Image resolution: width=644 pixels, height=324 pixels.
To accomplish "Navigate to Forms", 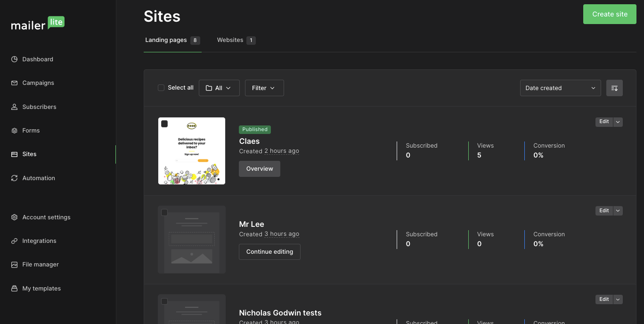I will click(31, 130).
